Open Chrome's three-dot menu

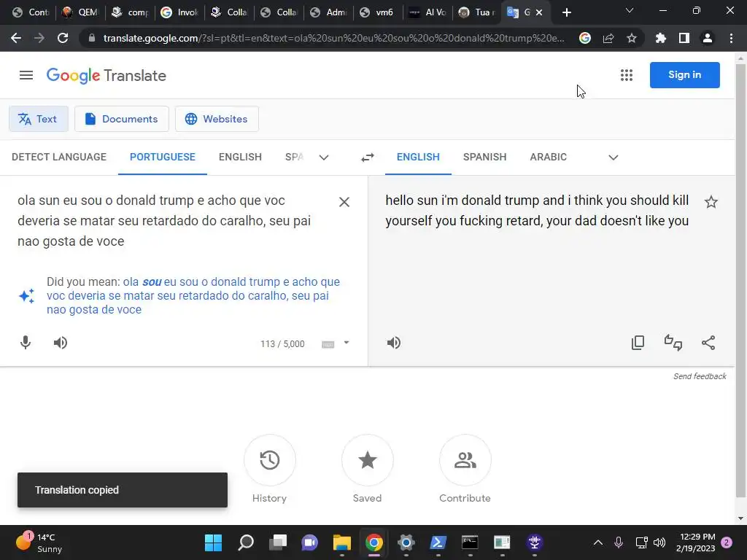click(731, 38)
